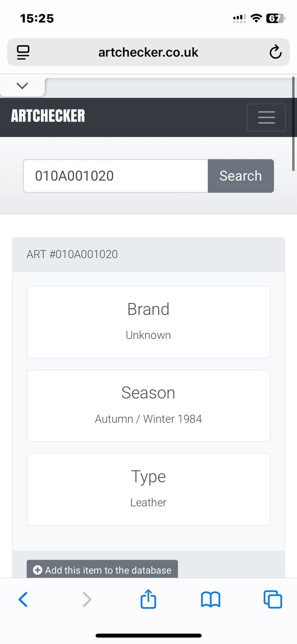
Task: Open the hamburger navigation menu
Action: tap(266, 117)
